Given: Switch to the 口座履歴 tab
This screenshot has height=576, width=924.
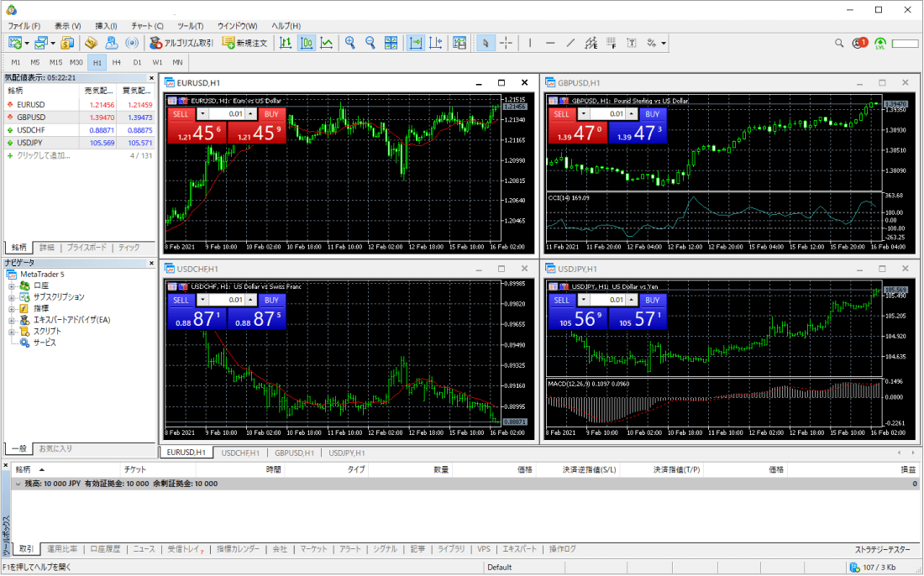Looking at the screenshot, I should click(x=105, y=549).
